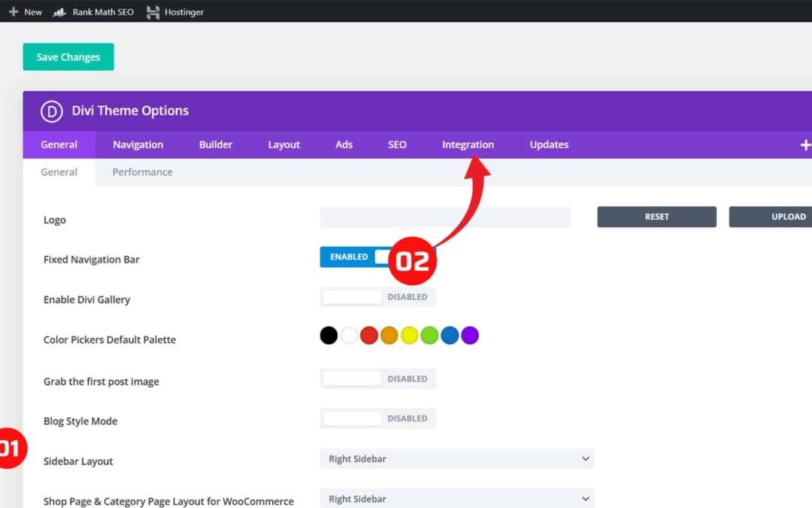Select the General sub-tab
This screenshot has width=812, height=508.
(59, 172)
